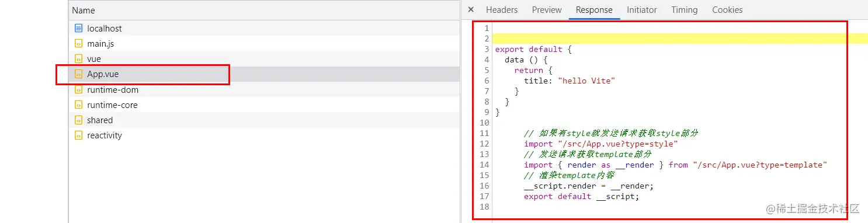The width and height of the screenshot is (868, 223).
Task: Click the App.vue script file icon
Action: (79, 74)
